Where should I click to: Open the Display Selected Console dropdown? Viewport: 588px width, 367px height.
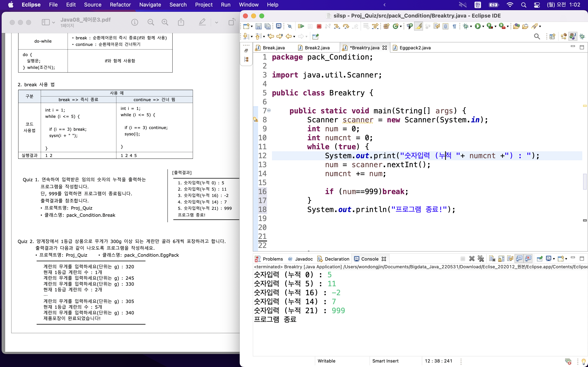coord(554,259)
